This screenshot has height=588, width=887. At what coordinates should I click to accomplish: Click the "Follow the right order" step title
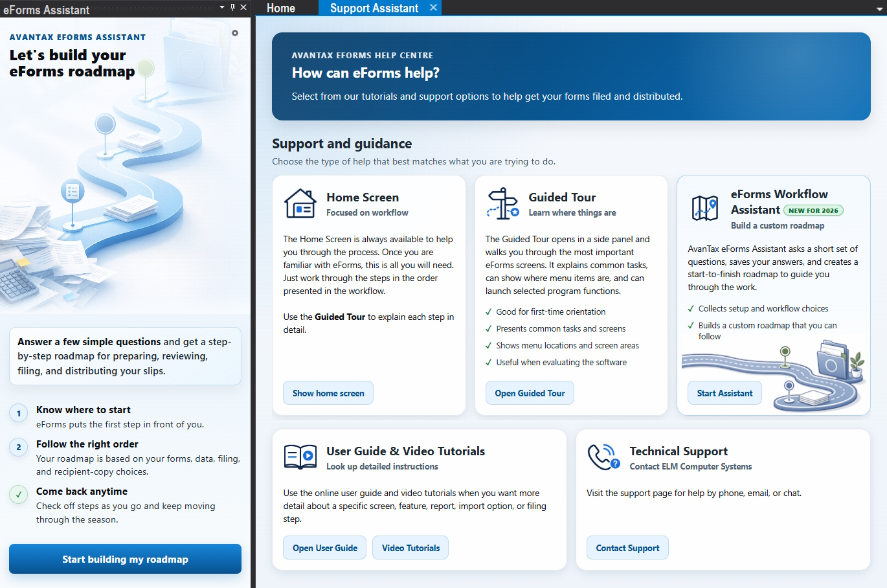click(87, 444)
